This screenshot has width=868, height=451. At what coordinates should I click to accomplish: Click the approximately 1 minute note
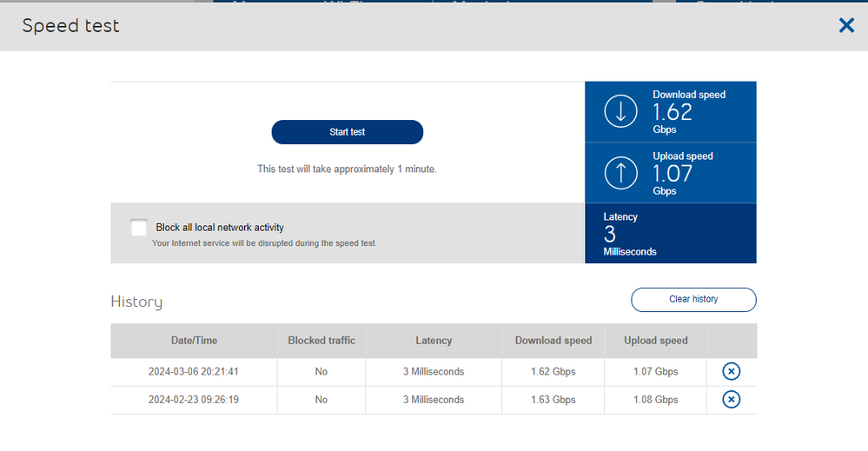(347, 169)
